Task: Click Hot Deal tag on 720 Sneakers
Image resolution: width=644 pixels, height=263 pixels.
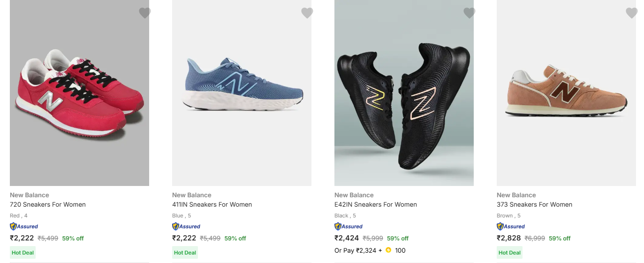Action: [x=23, y=253]
